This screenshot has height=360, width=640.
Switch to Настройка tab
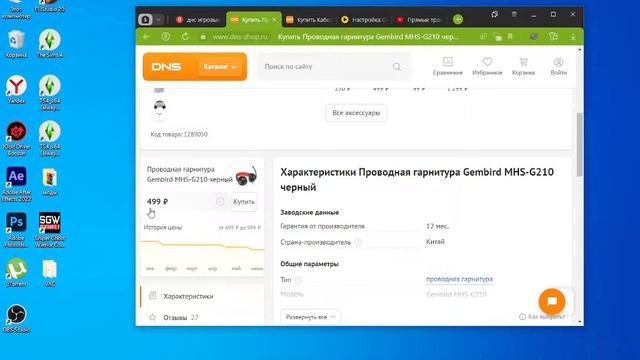click(363, 19)
